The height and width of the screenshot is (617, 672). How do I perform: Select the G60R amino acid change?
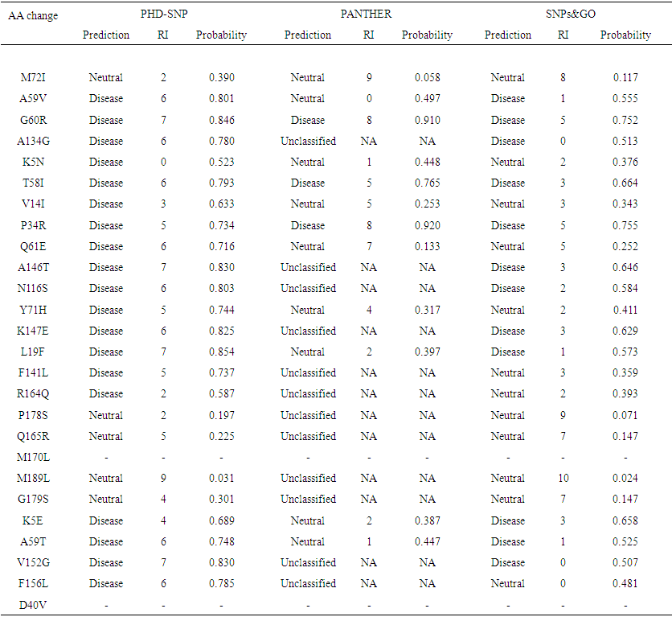33,120
